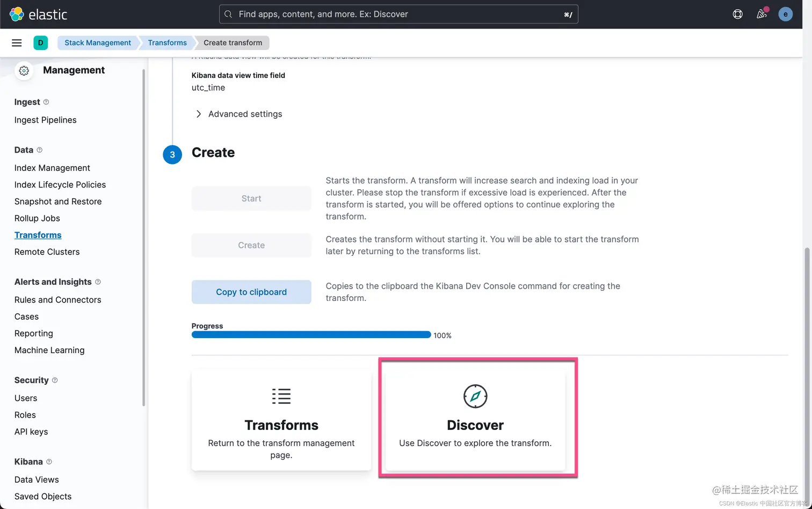Click the Transforms list icon on card
This screenshot has height=509, width=812.
coord(281,396)
